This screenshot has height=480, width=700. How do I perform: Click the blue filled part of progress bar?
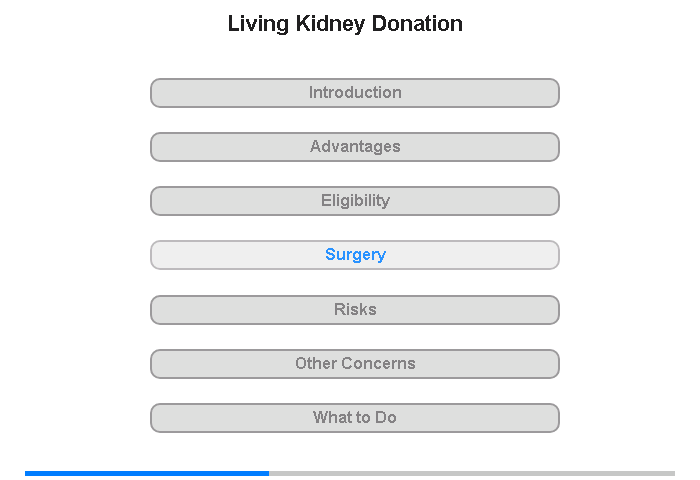(x=147, y=473)
